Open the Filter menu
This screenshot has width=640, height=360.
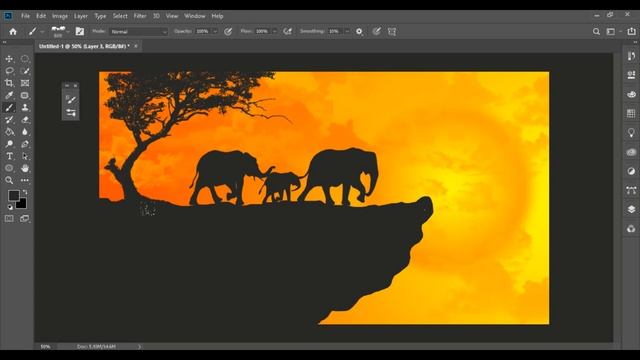tap(140, 16)
